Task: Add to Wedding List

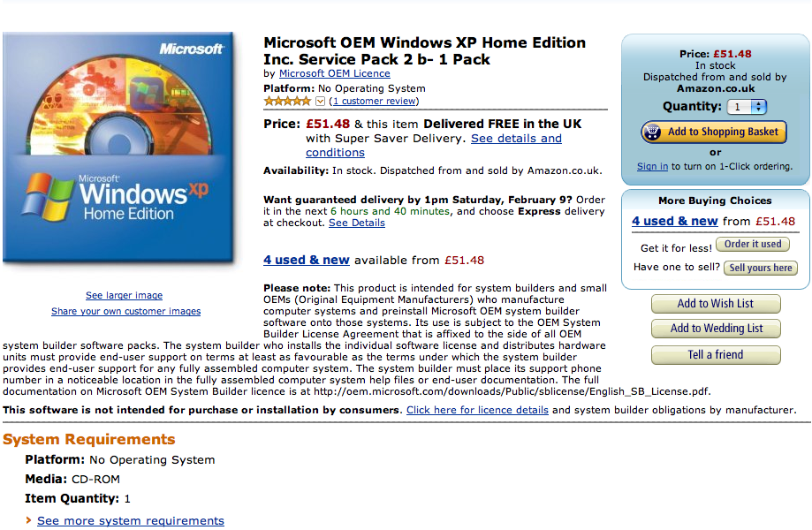Action: point(716,328)
